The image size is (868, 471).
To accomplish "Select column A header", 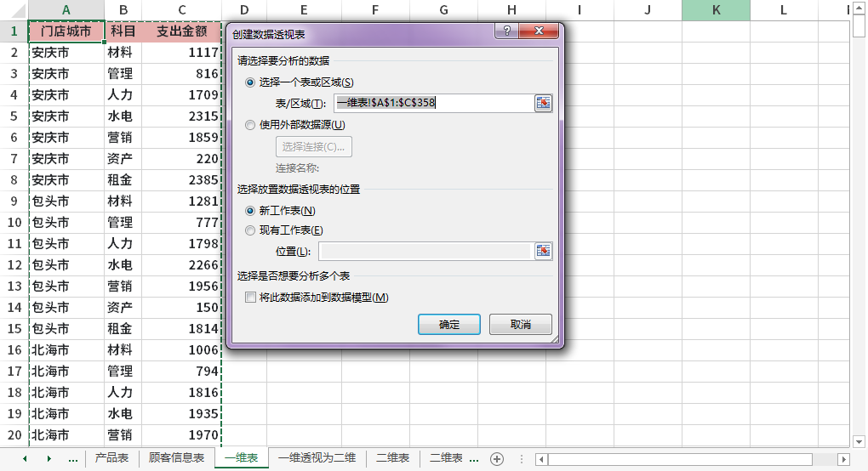I will 66,10.
